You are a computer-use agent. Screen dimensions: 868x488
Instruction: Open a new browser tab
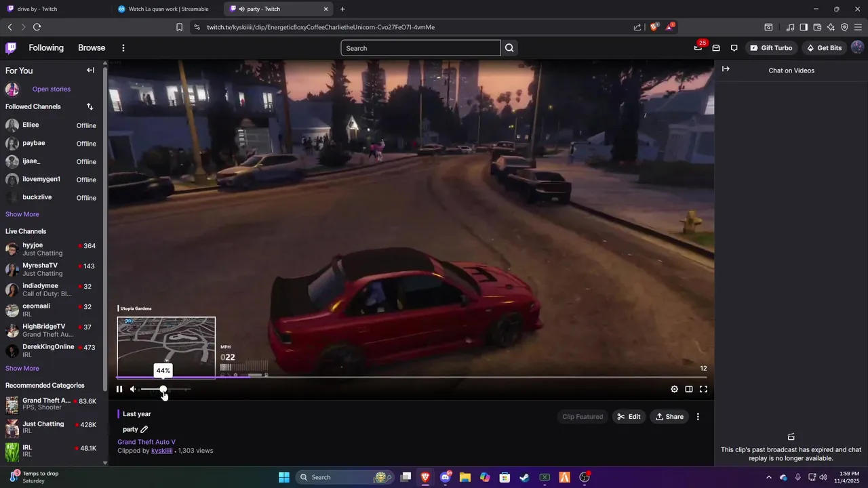[342, 9]
